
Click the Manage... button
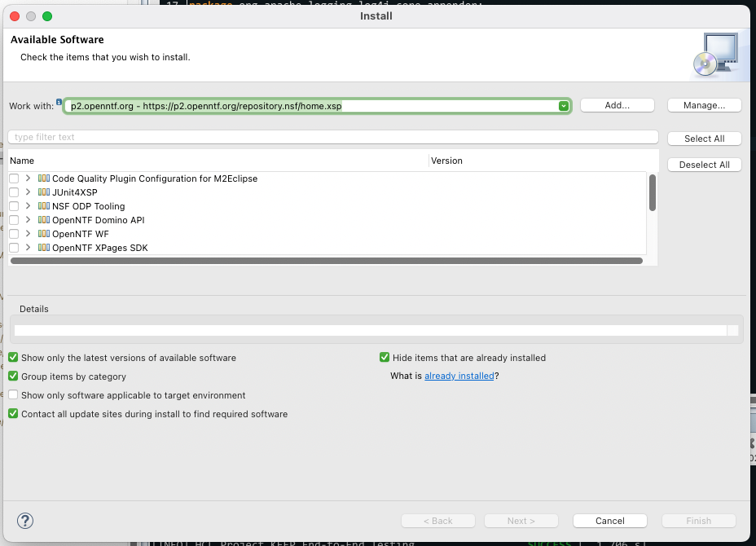coord(704,105)
